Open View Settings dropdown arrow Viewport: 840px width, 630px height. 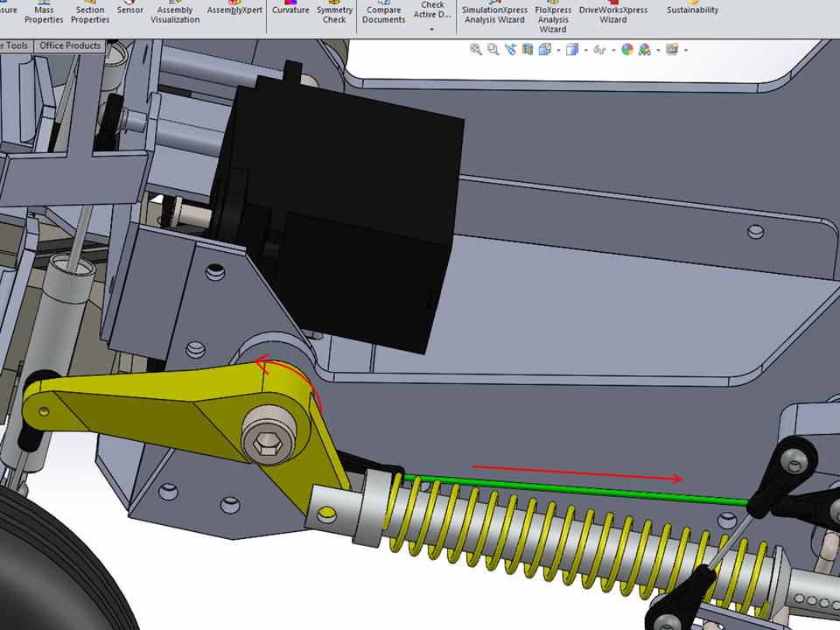point(686,51)
